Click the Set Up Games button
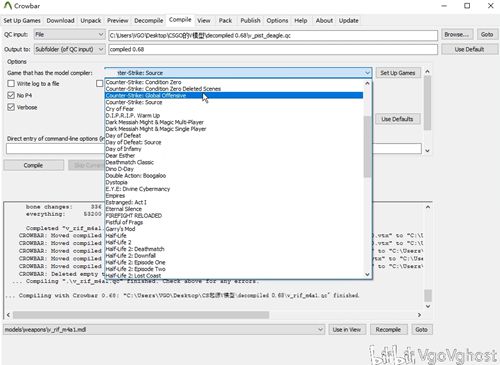 coord(398,73)
